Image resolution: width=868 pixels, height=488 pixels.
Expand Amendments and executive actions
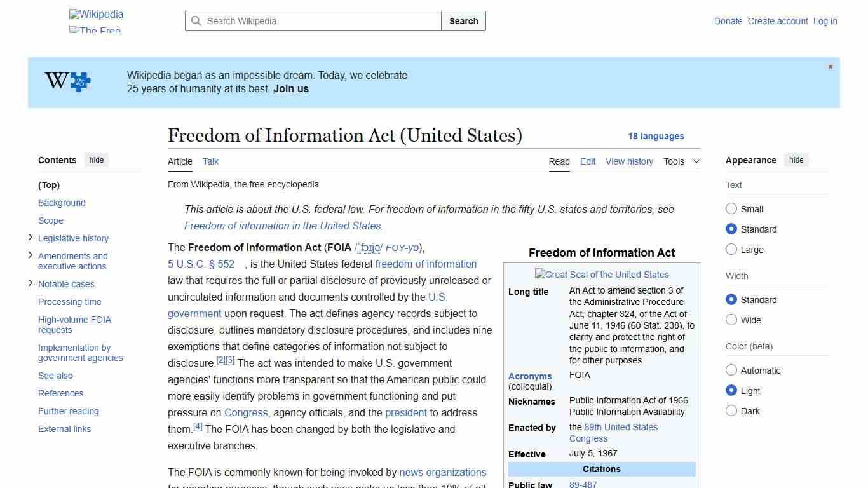point(30,256)
